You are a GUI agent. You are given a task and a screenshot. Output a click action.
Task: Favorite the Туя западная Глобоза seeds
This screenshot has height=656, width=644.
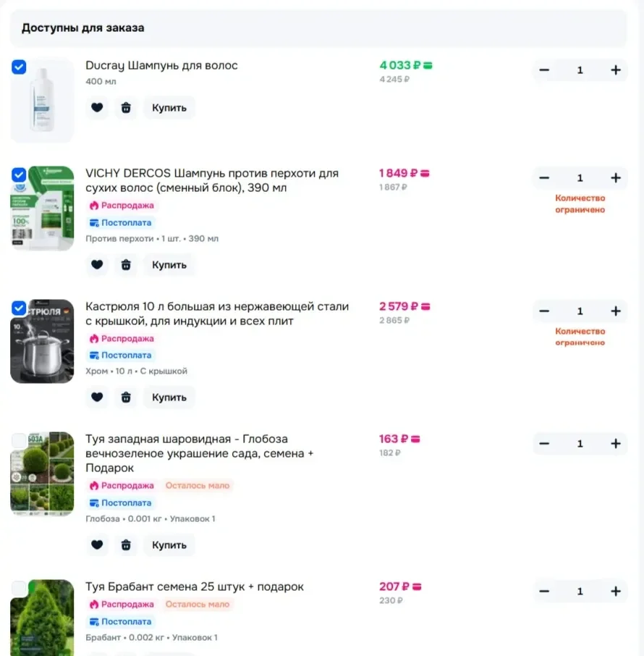click(x=97, y=544)
